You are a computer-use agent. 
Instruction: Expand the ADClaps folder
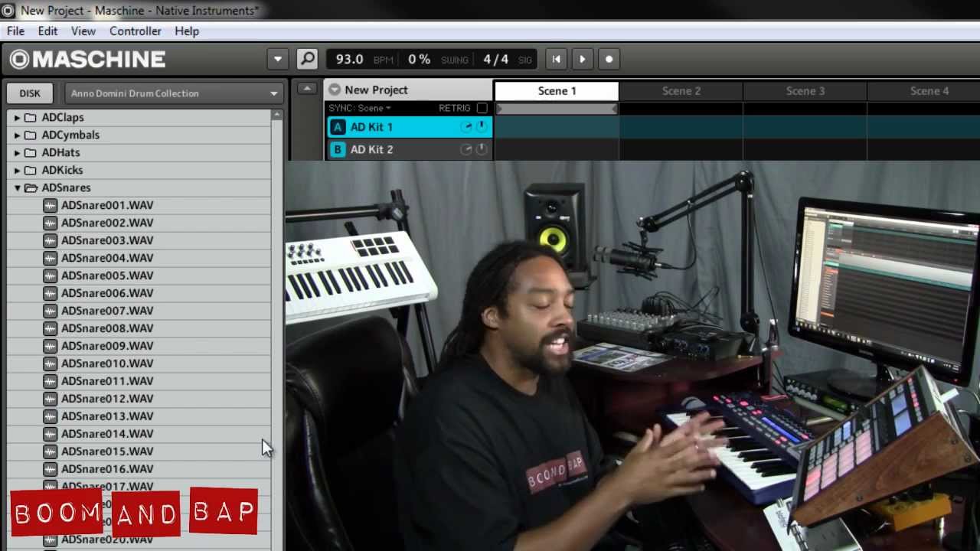(x=17, y=117)
